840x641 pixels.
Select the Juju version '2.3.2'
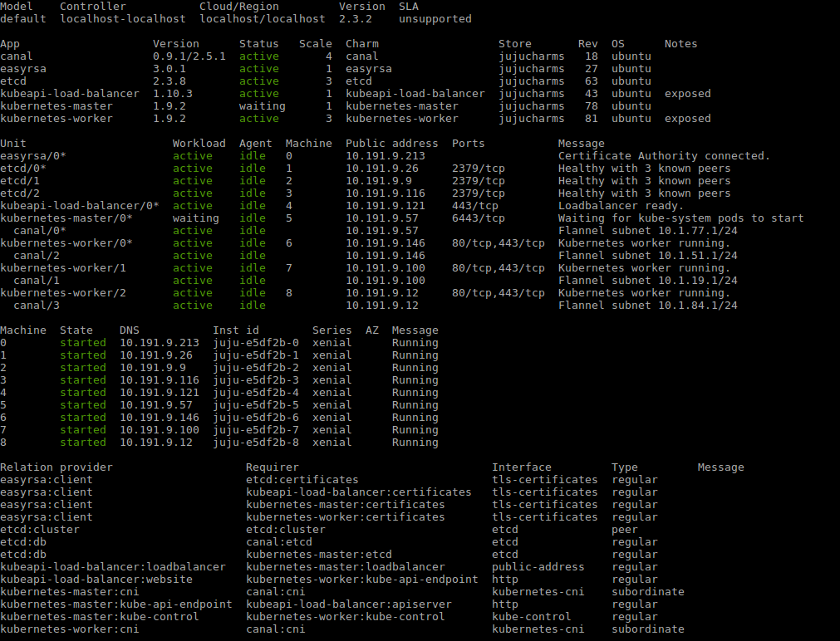(x=355, y=19)
